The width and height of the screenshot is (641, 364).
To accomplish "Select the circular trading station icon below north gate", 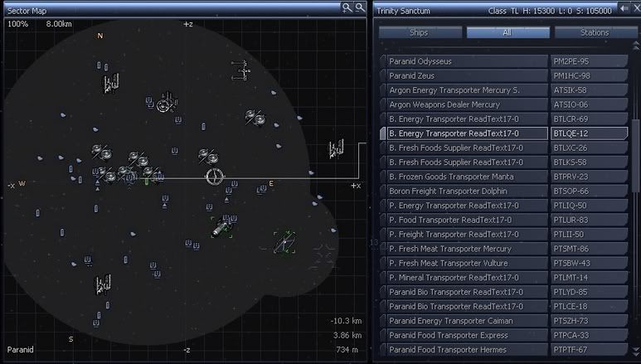I will point(167,102).
